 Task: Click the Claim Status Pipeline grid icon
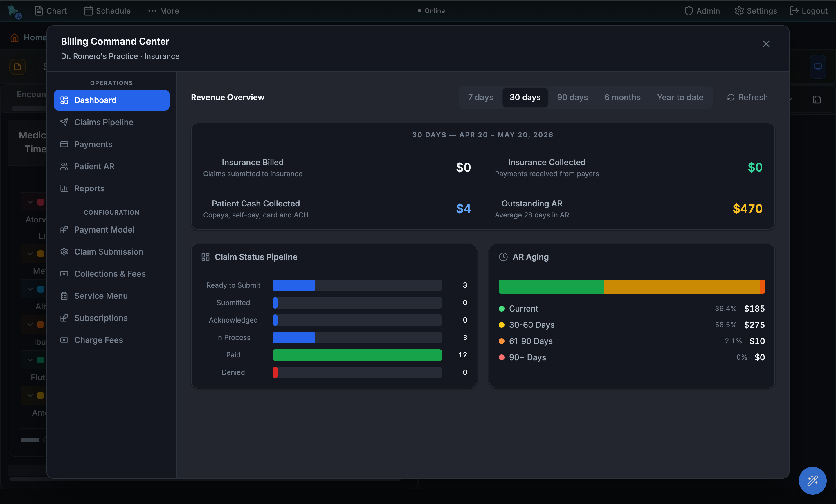coord(205,257)
